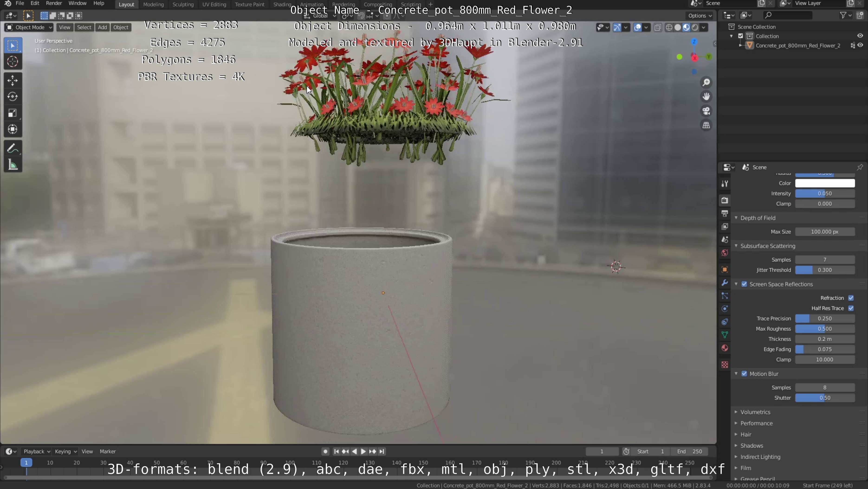Viewport: 868px width, 489px height.
Task: Select the Cursor tool
Action: coord(13,62)
